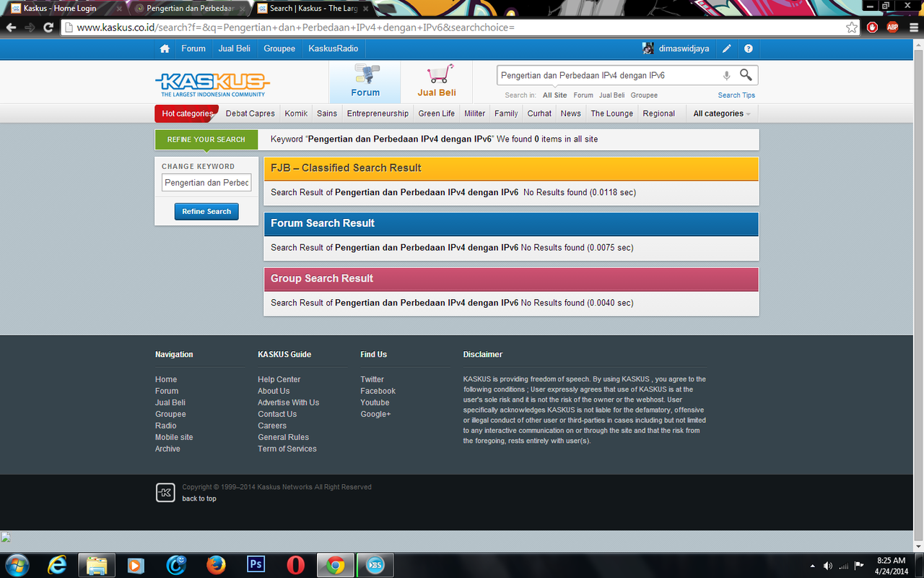
Task: Show hidden tray icons arrow
Action: (x=813, y=566)
